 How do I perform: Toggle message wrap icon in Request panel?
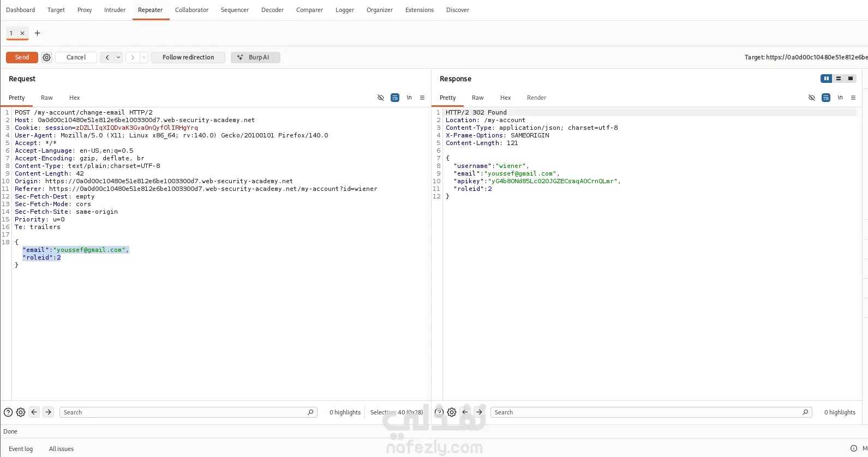[395, 98]
